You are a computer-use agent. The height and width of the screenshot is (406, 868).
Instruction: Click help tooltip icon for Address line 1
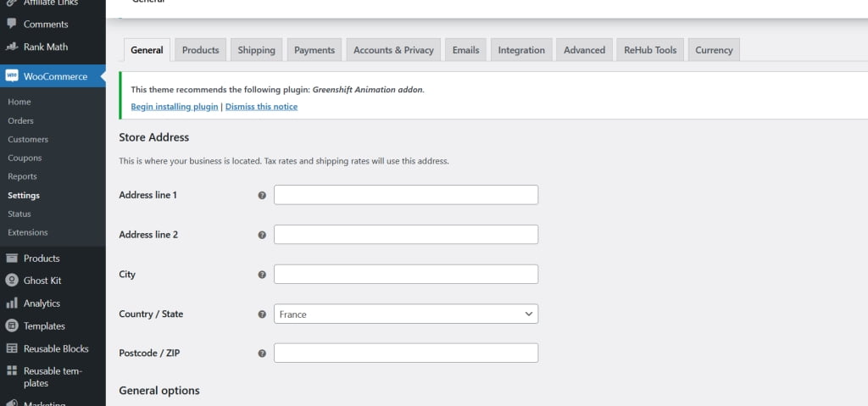pyautogui.click(x=263, y=196)
